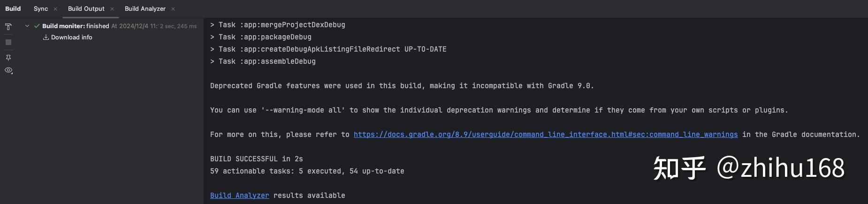This screenshot has width=868, height=204.
Task: Close the Build Analyzer tab
Action: click(x=173, y=9)
